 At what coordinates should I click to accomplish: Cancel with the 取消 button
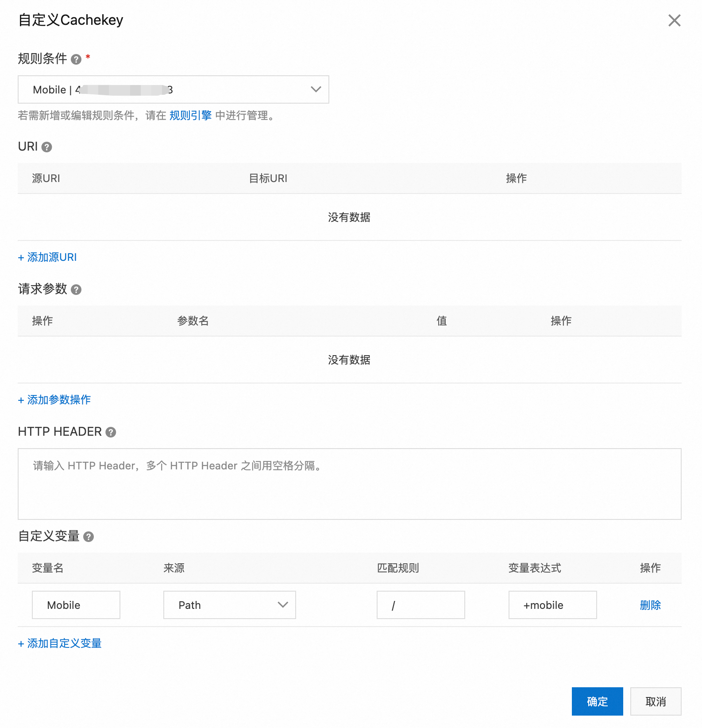pos(656,701)
